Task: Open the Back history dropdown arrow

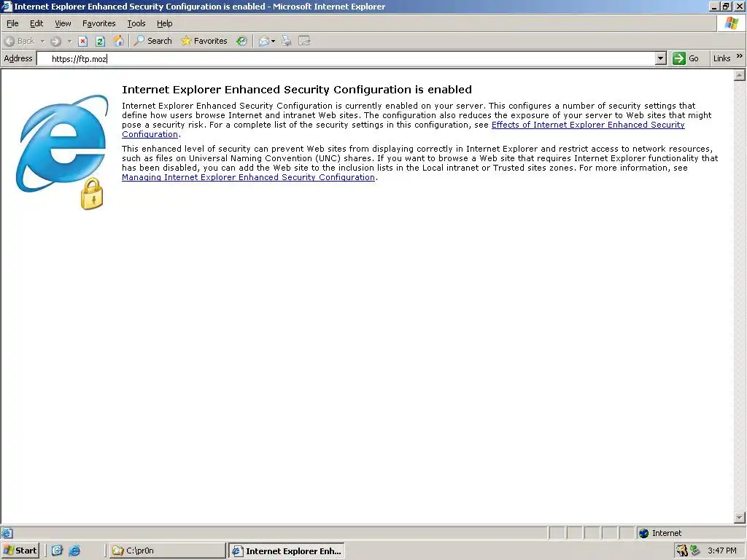Action: [x=42, y=41]
